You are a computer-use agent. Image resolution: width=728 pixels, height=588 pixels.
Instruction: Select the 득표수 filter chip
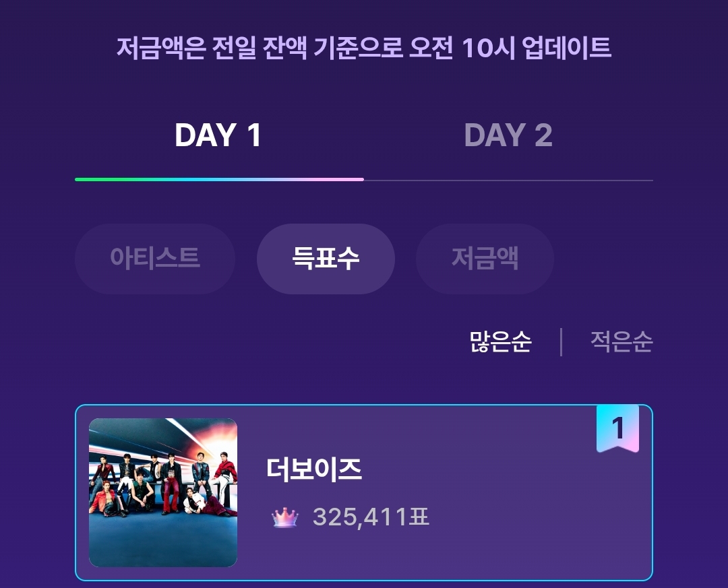coord(326,259)
